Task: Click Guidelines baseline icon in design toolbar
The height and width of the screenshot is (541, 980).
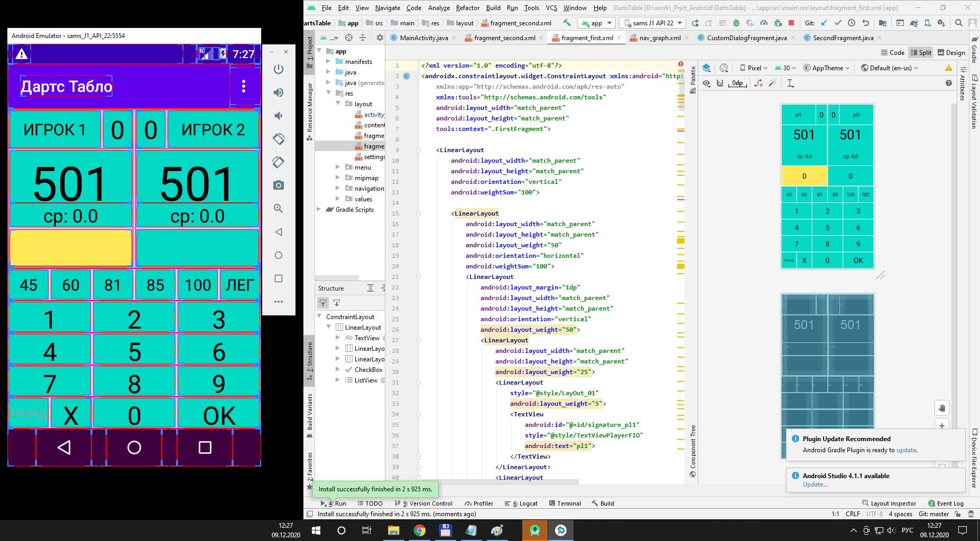Action: (x=790, y=83)
